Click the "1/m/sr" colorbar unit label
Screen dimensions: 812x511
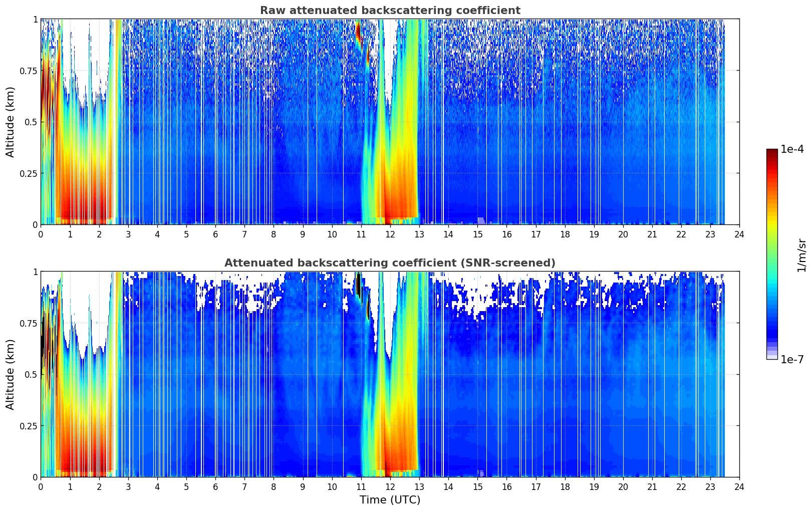[x=801, y=255]
